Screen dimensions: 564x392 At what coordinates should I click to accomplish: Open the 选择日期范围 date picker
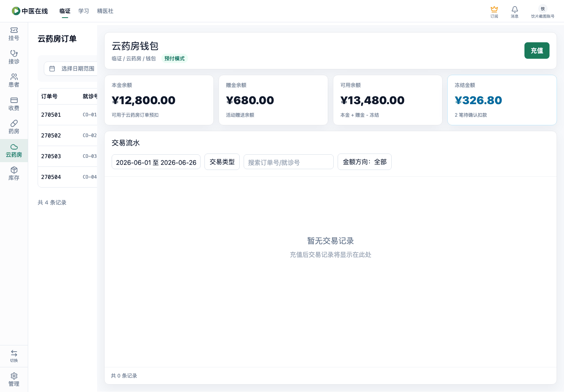[71, 69]
